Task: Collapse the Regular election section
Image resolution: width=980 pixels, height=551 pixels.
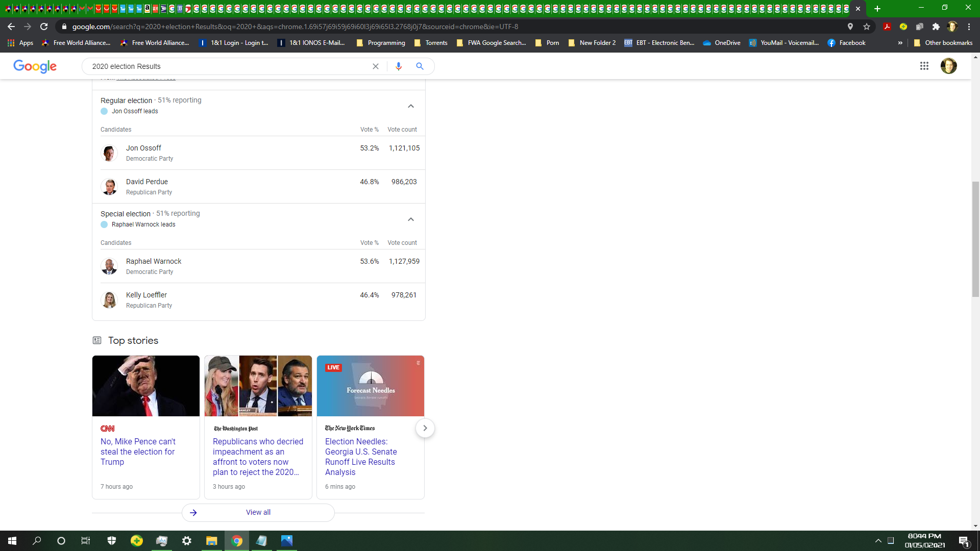Action: point(411,106)
